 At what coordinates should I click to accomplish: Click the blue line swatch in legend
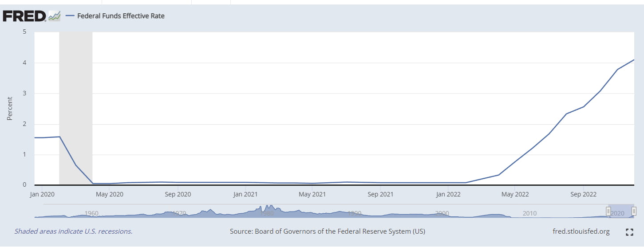(x=70, y=16)
